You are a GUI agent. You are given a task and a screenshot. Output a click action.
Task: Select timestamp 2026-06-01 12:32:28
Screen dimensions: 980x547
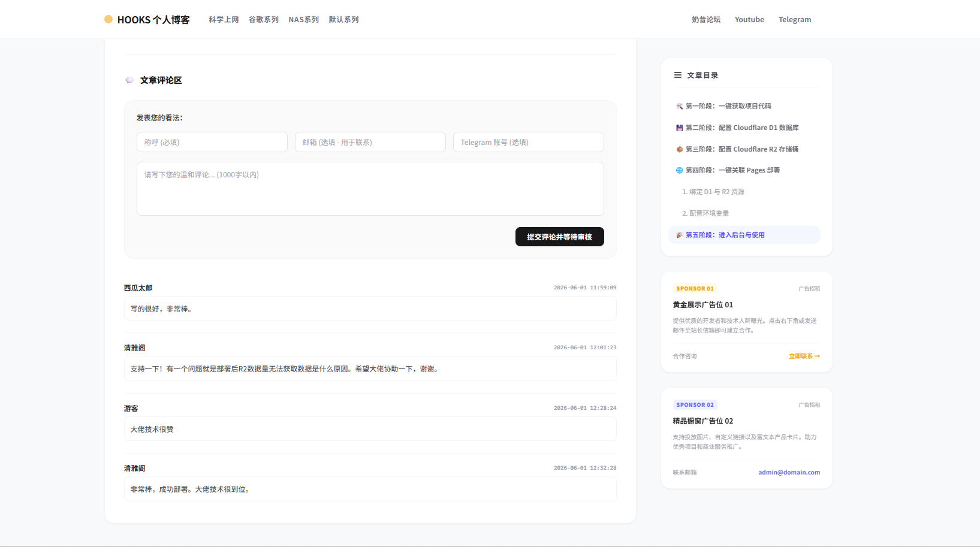coord(585,468)
